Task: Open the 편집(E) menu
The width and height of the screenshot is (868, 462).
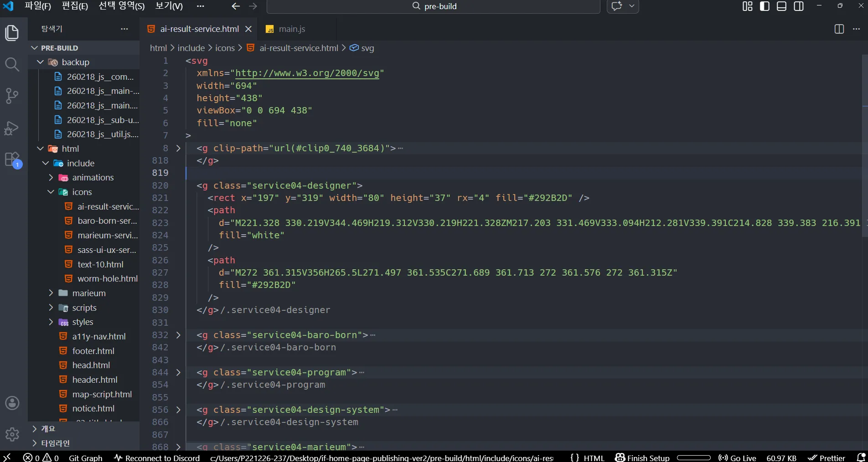Action: pyautogui.click(x=75, y=6)
